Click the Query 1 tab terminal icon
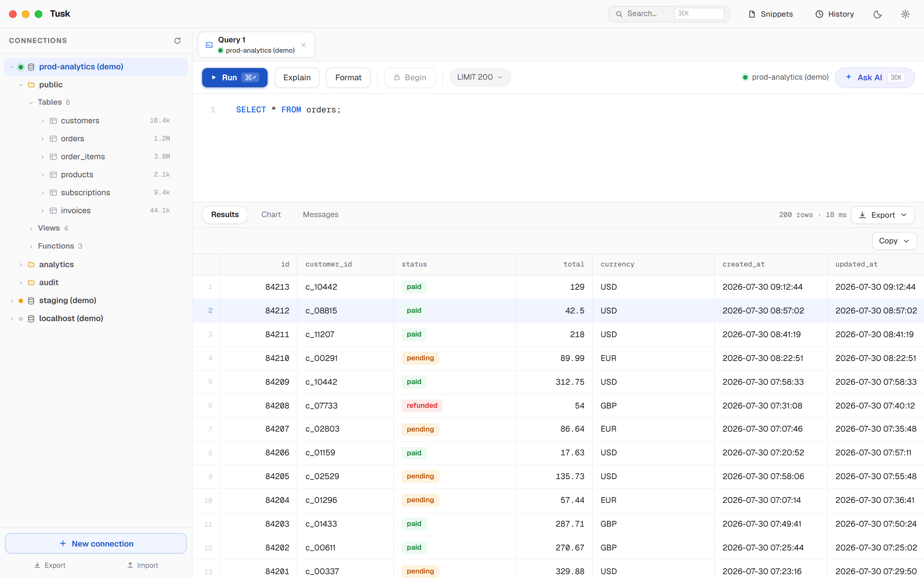 pyautogui.click(x=209, y=45)
